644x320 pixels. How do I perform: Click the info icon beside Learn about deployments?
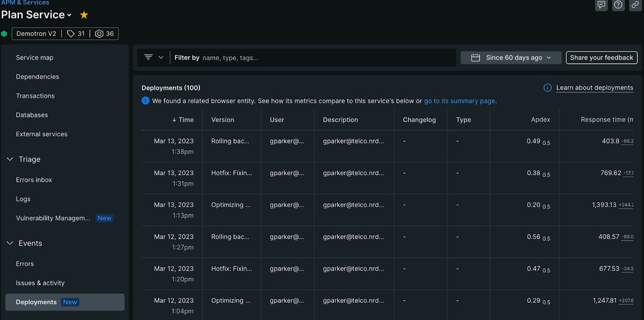click(547, 87)
